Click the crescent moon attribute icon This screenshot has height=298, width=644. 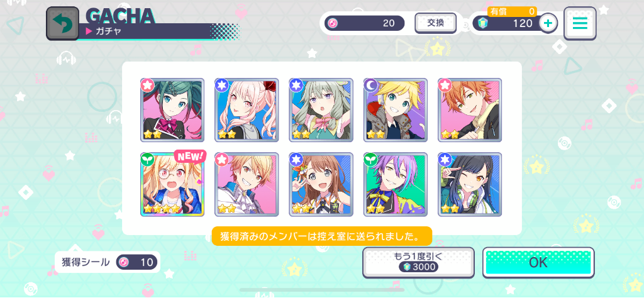[x=370, y=85]
